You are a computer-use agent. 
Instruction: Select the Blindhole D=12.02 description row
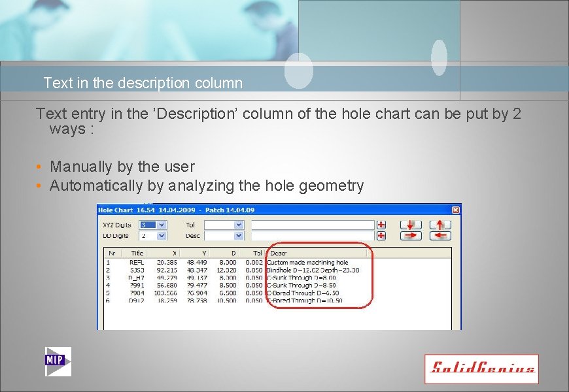(x=313, y=270)
